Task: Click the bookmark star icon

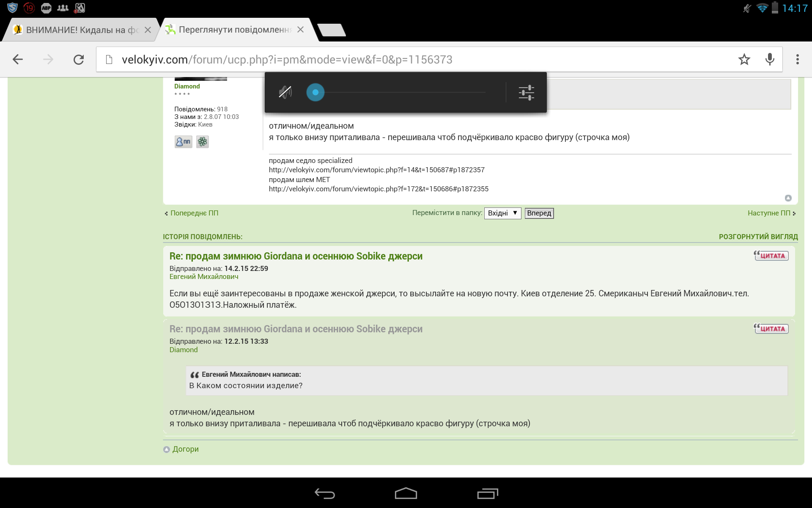Action: coord(744,59)
